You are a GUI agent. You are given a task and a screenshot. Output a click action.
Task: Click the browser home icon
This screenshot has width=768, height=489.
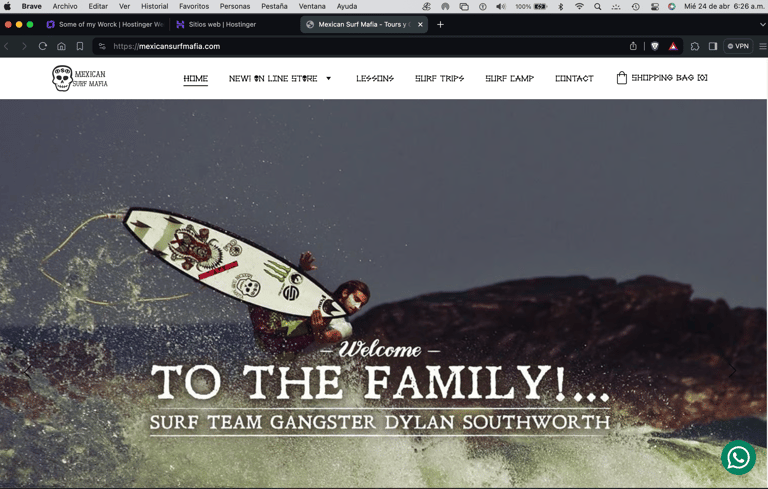pyautogui.click(x=61, y=46)
